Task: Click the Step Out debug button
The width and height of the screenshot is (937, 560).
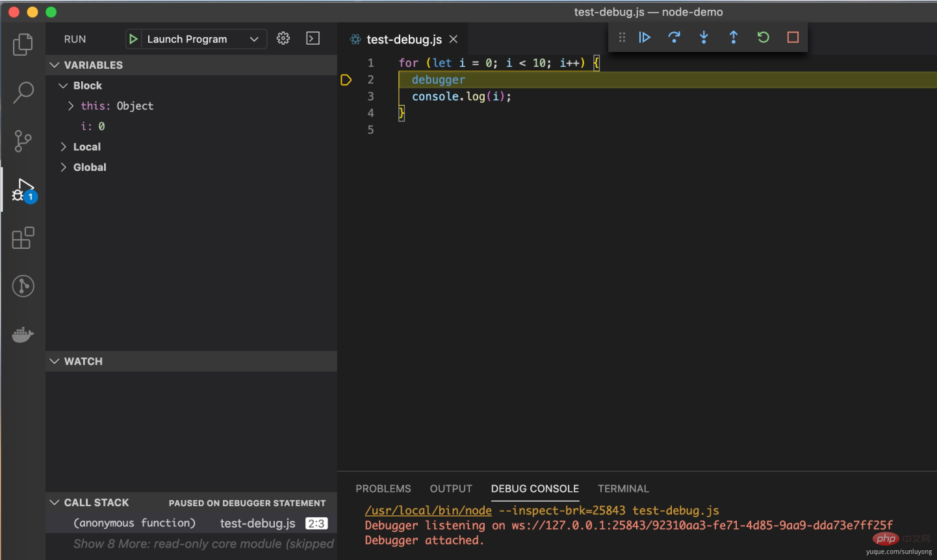Action: point(734,38)
